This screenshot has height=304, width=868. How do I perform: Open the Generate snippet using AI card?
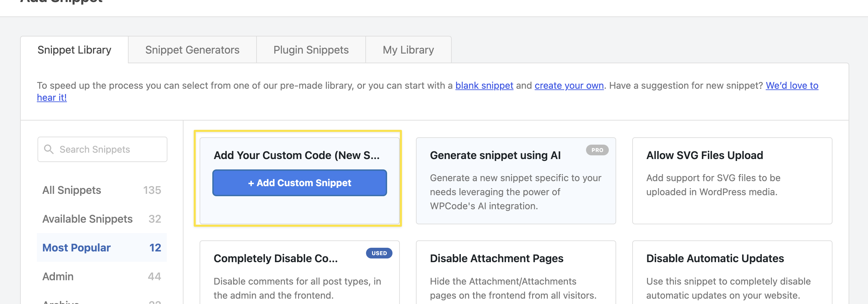516,181
